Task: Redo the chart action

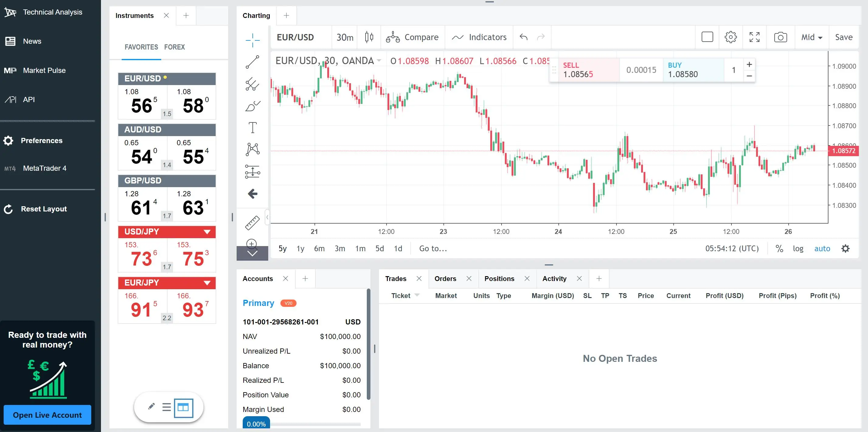Action: click(541, 37)
